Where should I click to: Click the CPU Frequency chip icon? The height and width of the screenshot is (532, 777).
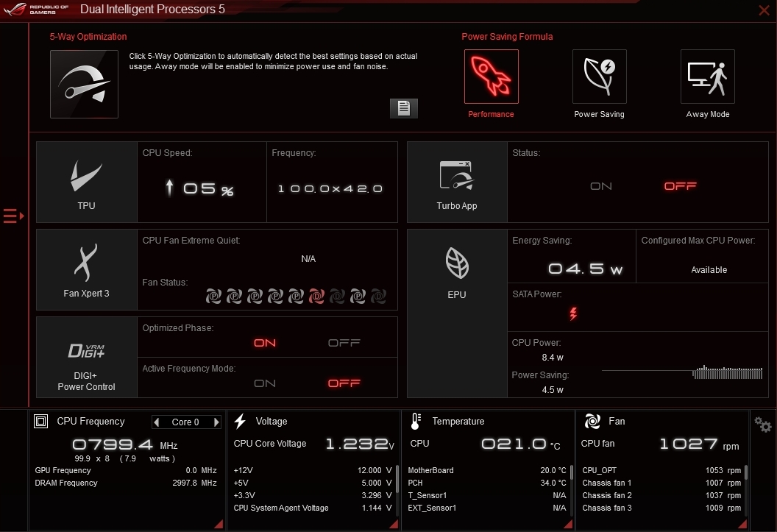click(x=40, y=422)
